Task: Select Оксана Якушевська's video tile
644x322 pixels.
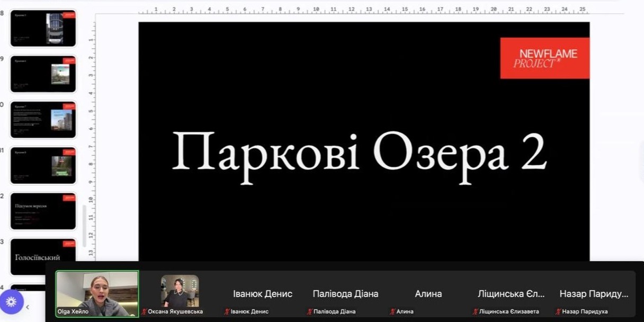Action: 180,291
